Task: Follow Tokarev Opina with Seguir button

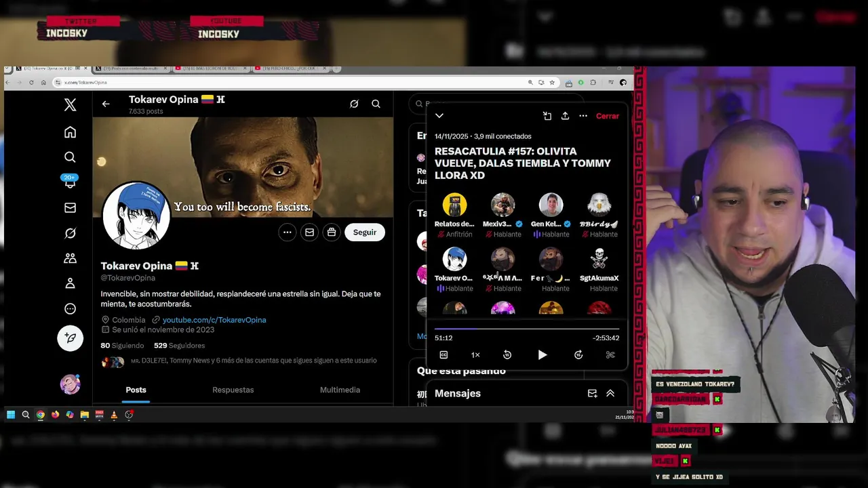Action: point(364,232)
